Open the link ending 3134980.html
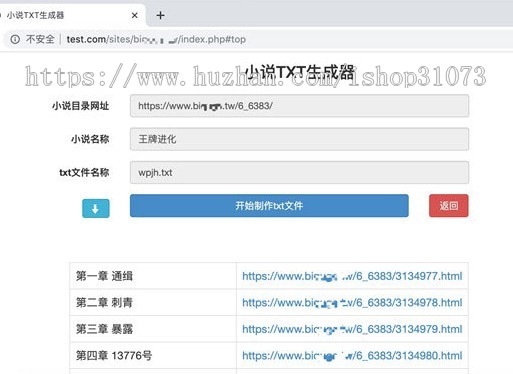The height and width of the screenshot is (374, 513). [352, 356]
